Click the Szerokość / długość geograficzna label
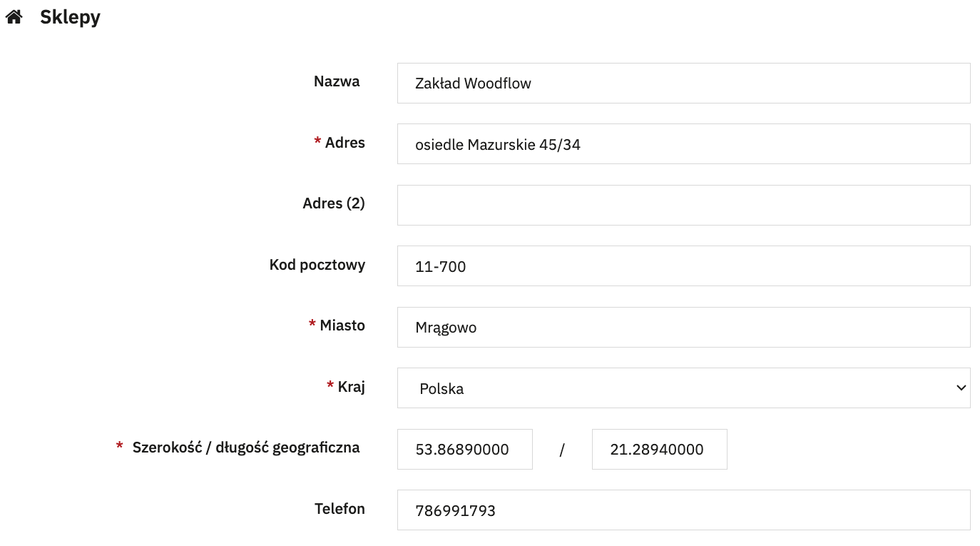This screenshot has height=546, width=980. click(x=246, y=448)
